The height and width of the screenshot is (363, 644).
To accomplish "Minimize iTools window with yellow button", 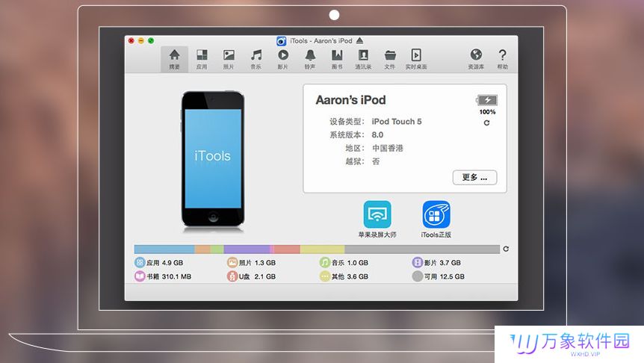I will 141,40.
